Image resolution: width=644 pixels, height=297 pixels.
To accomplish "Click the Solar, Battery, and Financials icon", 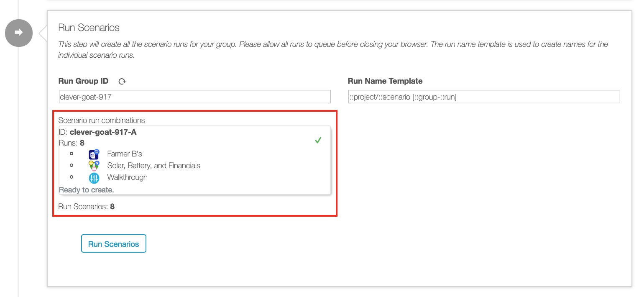I will (x=94, y=166).
